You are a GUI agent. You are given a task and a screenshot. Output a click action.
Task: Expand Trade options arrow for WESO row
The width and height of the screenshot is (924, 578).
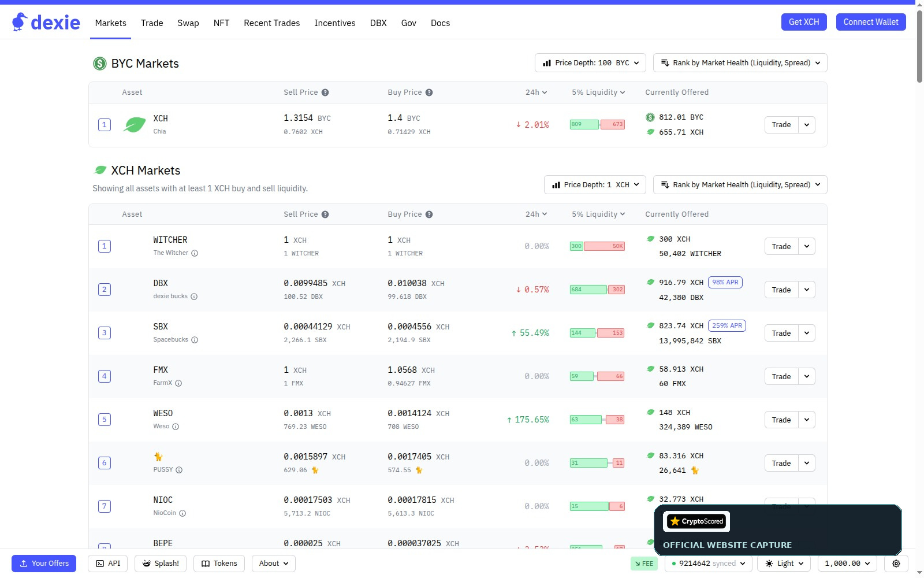point(807,420)
